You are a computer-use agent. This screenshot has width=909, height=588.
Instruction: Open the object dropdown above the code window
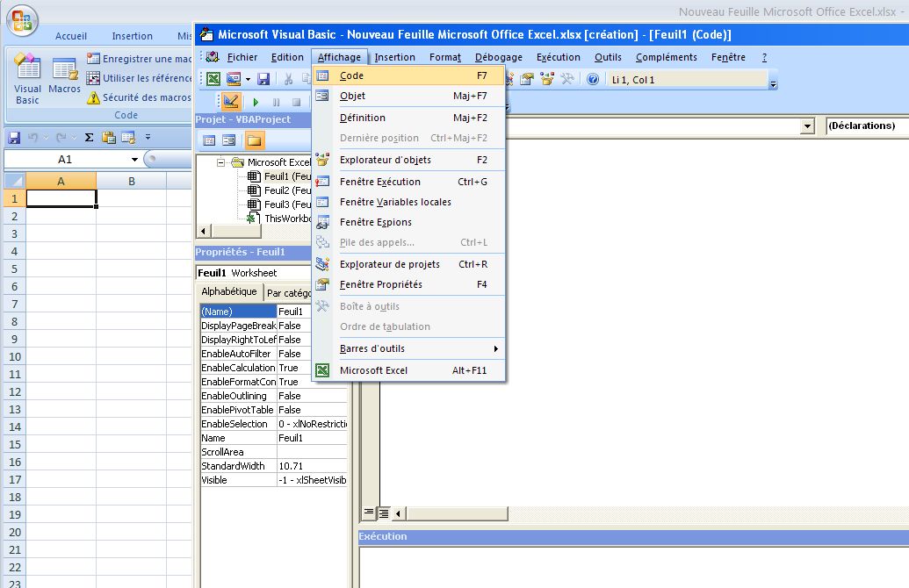[807, 125]
